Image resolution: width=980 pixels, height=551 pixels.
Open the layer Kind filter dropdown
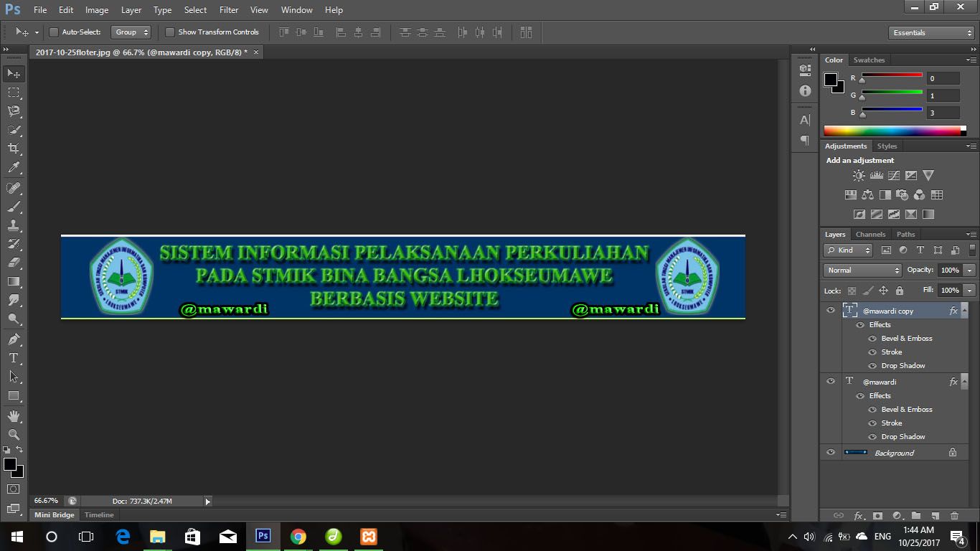point(848,250)
